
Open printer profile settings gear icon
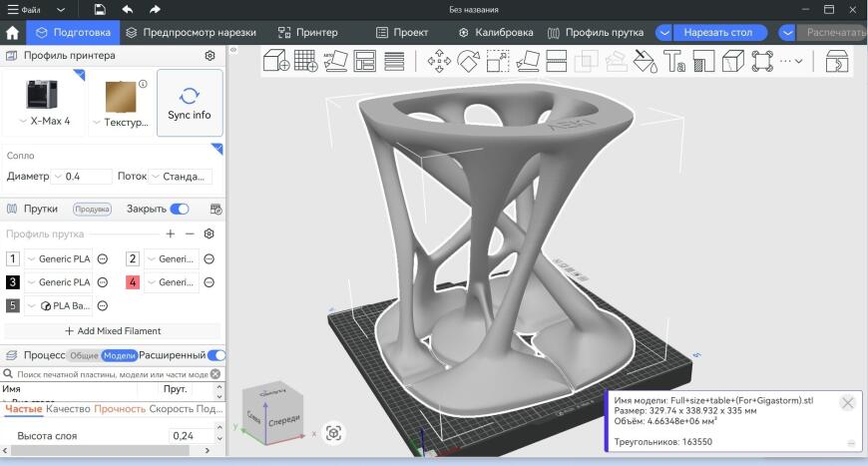[210, 55]
